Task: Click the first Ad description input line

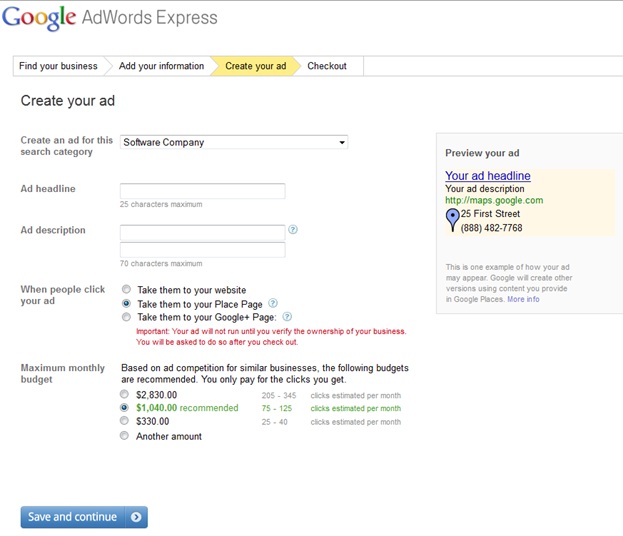Action: click(202, 233)
